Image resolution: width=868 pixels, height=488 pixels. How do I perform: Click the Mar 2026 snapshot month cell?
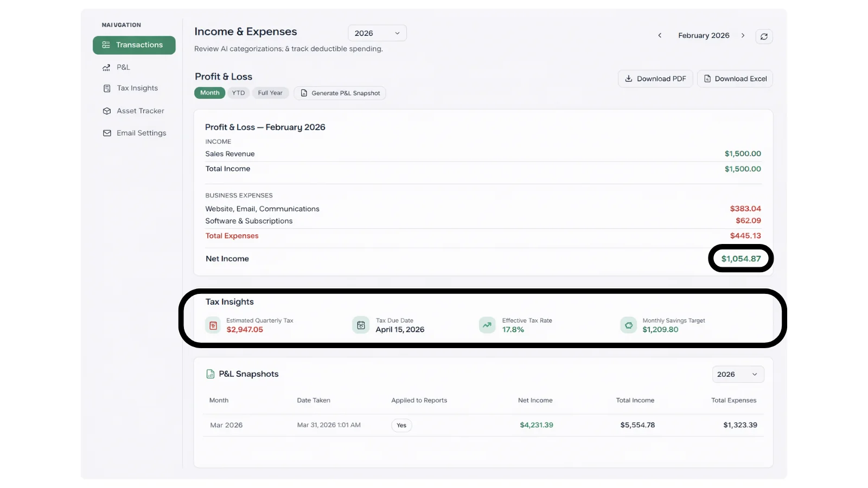point(226,425)
